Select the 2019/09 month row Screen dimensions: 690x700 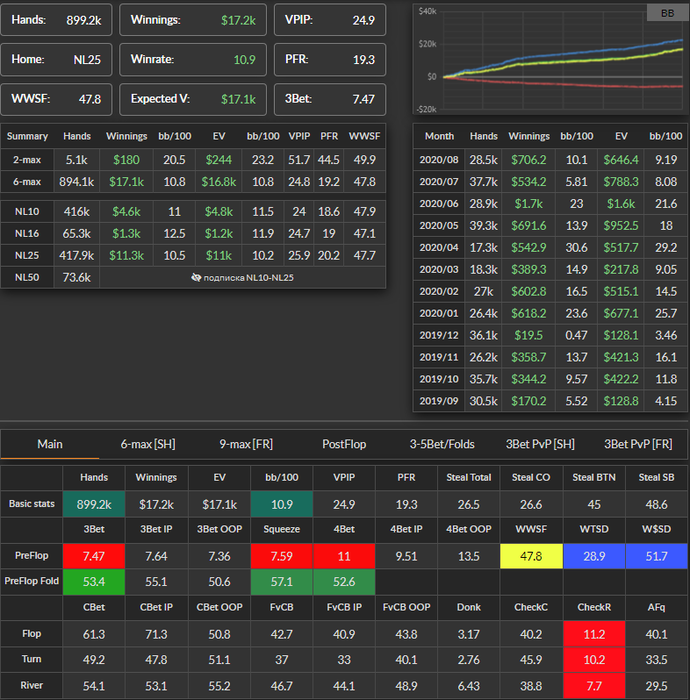point(550,401)
